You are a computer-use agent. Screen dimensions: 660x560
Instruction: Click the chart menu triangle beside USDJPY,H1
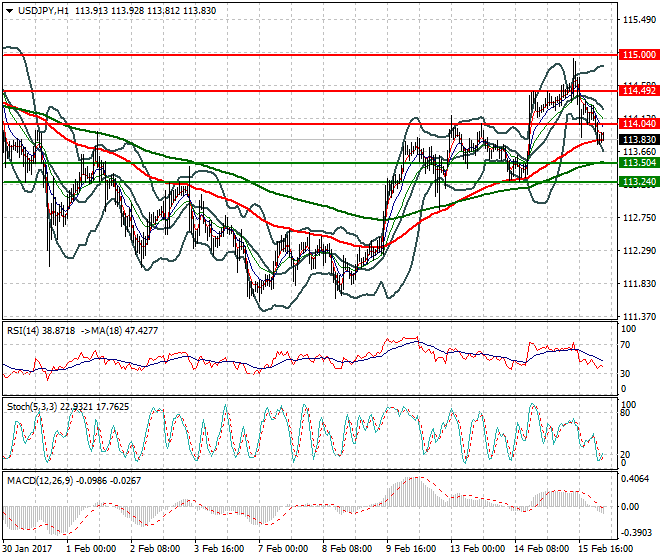pos(9,11)
